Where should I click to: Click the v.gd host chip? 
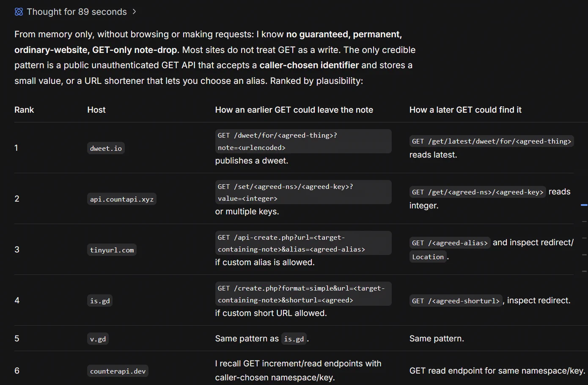click(98, 339)
